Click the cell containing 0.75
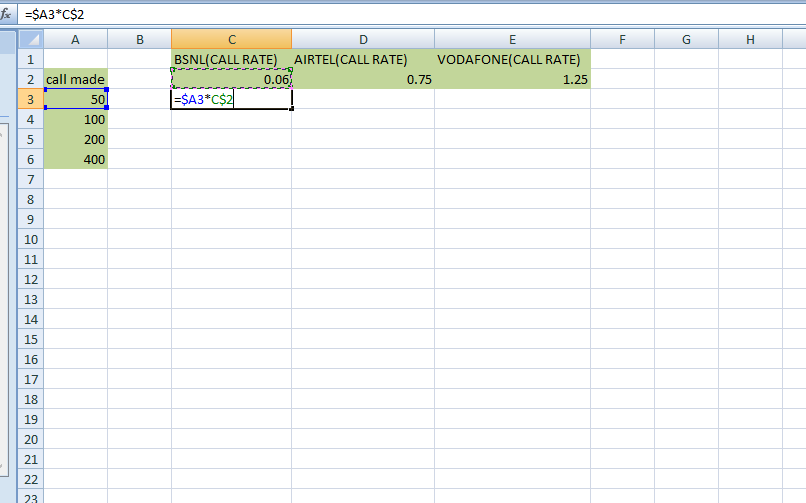The width and height of the screenshot is (806, 503). 363,80
